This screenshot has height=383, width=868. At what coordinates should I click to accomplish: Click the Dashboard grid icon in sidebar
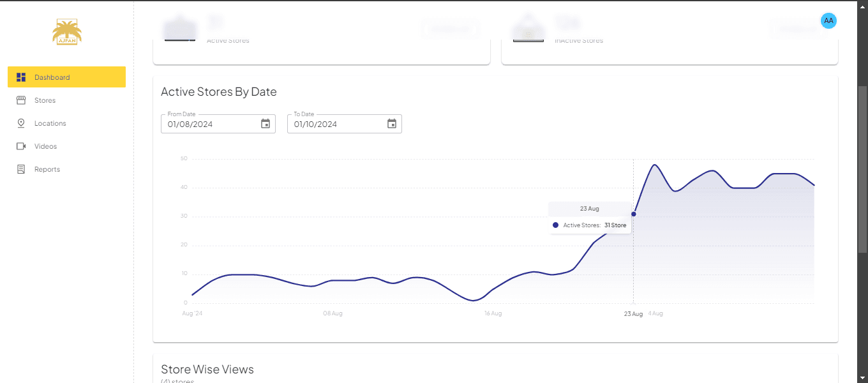(21, 77)
